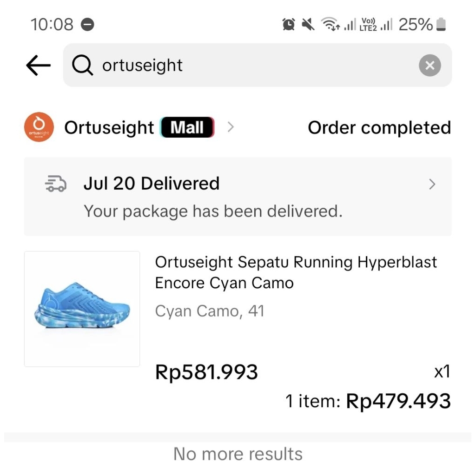Tap the order total Rp479.493

(398, 401)
